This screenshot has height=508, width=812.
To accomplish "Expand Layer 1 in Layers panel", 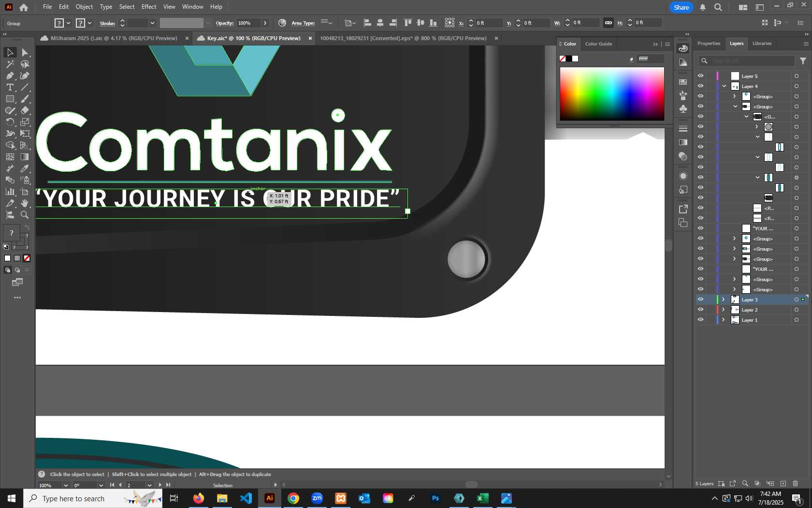I will coord(724,320).
